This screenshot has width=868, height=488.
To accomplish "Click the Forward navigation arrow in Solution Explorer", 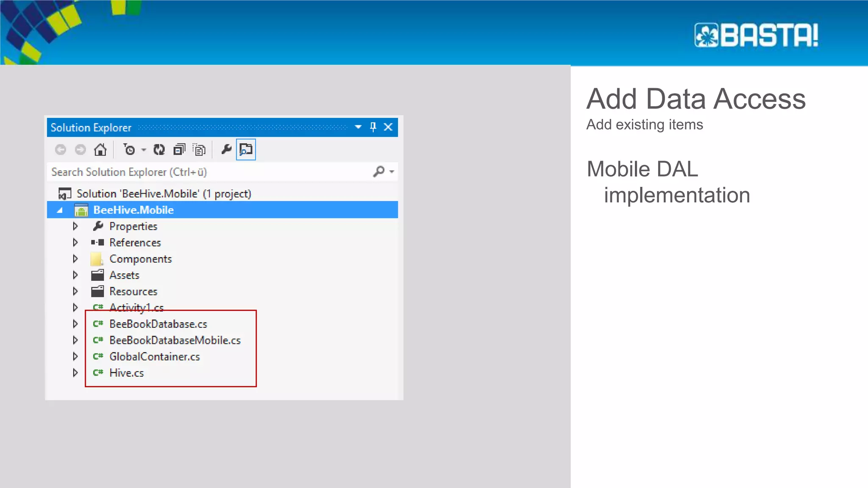I will click(x=80, y=150).
